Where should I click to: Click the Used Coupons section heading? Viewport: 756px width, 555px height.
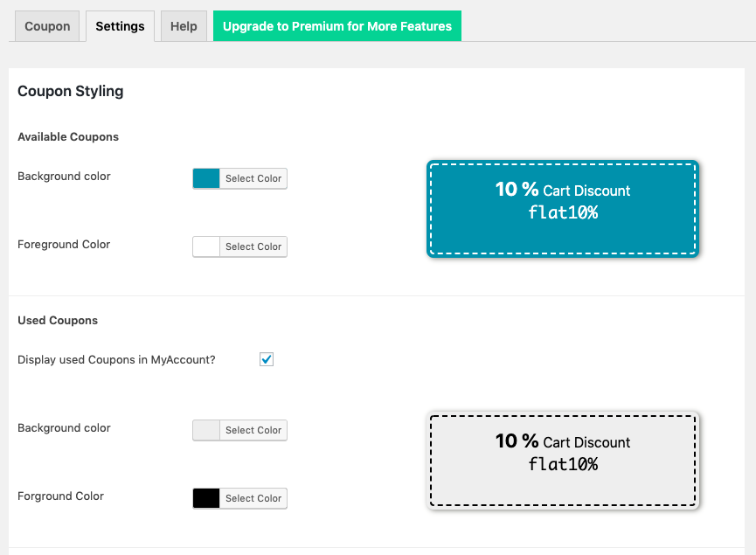point(58,321)
